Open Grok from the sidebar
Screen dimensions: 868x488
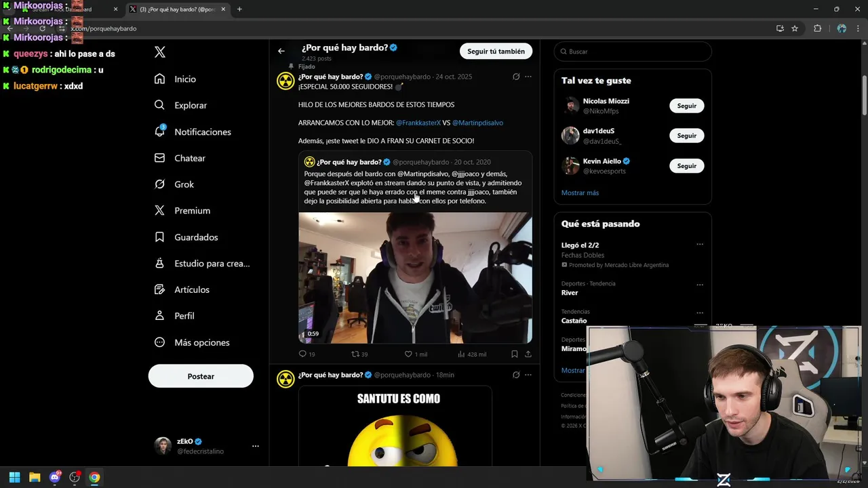[174, 184]
